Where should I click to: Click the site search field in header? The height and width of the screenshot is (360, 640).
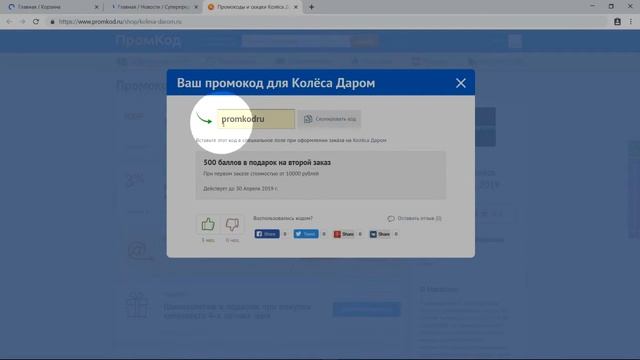tap(296, 41)
